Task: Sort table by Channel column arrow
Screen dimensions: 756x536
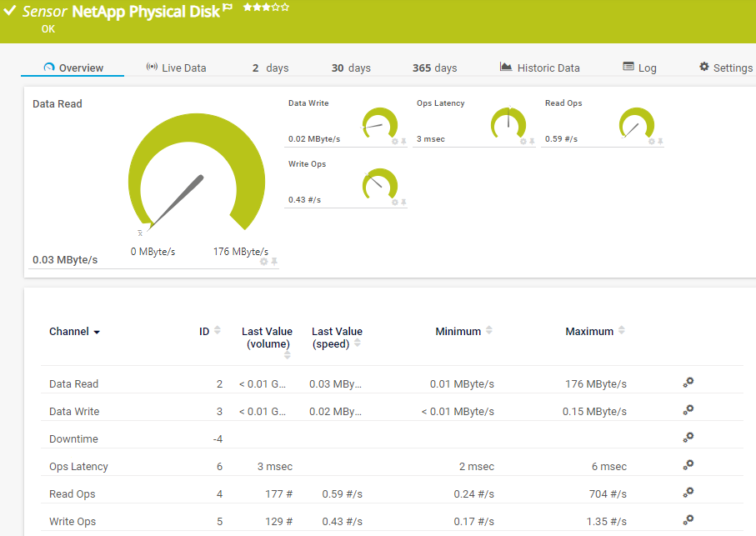Action: [x=97, y=332]
